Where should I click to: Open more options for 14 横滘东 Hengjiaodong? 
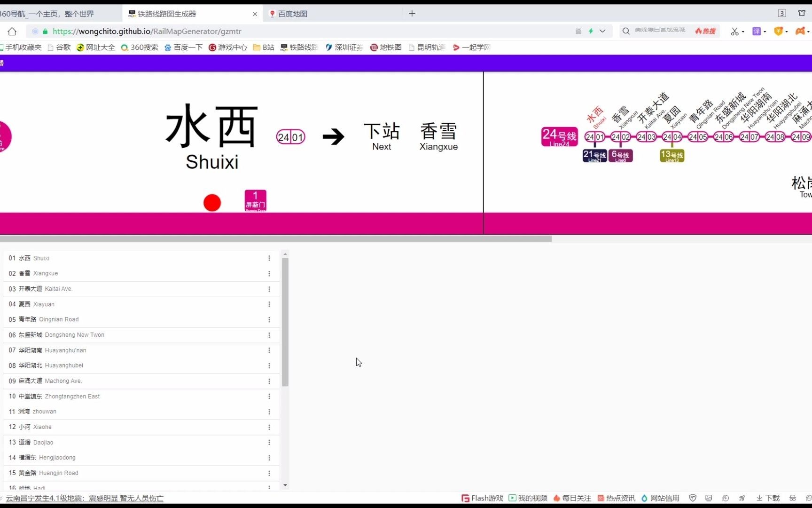coord(269,458)
